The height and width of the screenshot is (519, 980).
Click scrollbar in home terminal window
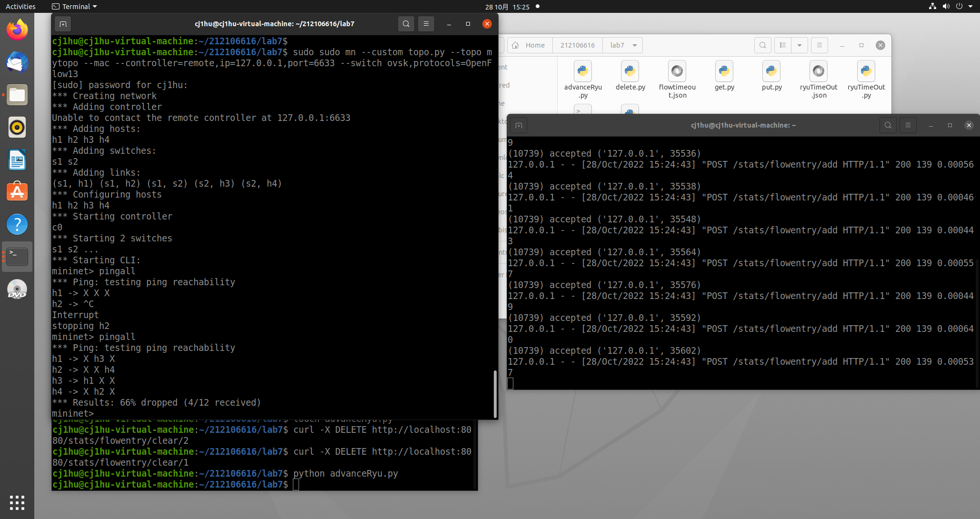978,324
